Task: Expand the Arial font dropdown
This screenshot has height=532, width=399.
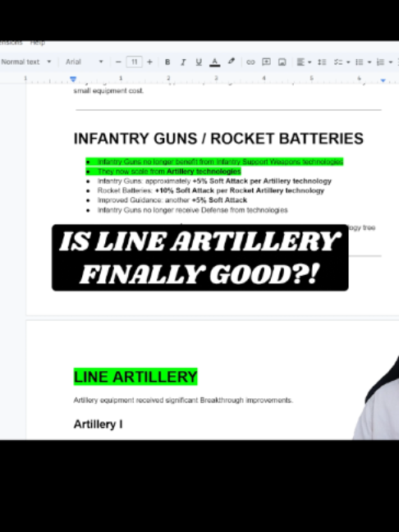Action: (x=85, y=62)
